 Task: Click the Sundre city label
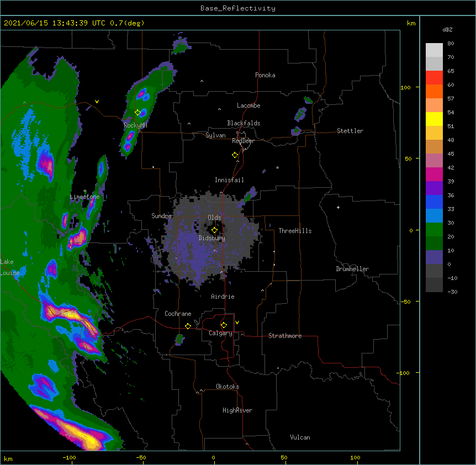[x=161, y=216]
